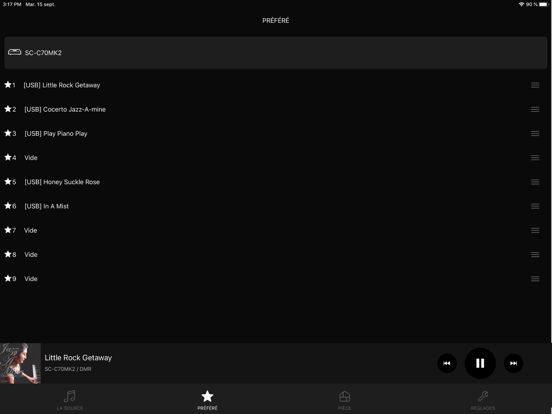
Task: Grab reorder handle for Cocerto Jazz-A-mine row
Action: point(535,109)
